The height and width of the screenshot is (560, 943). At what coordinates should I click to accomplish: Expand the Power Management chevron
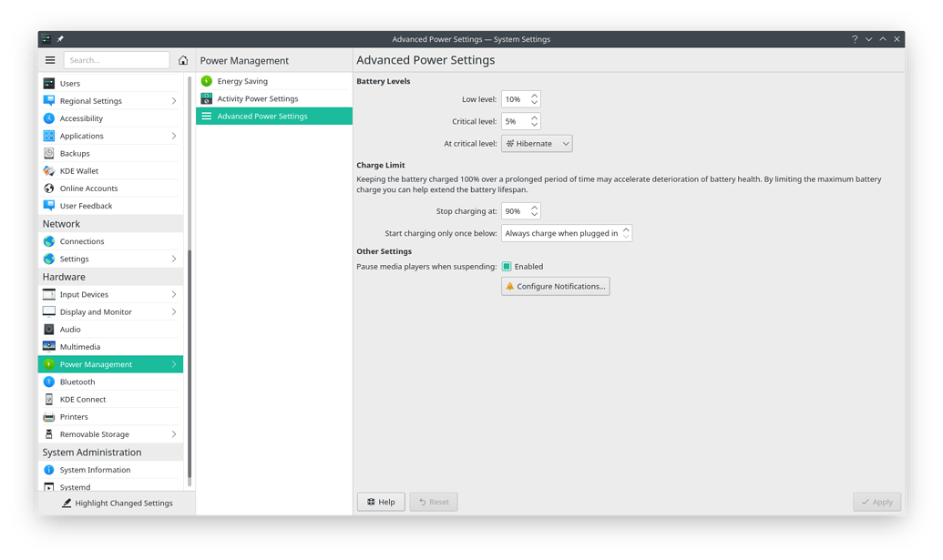pyautogui.click(x=174, y=364)
